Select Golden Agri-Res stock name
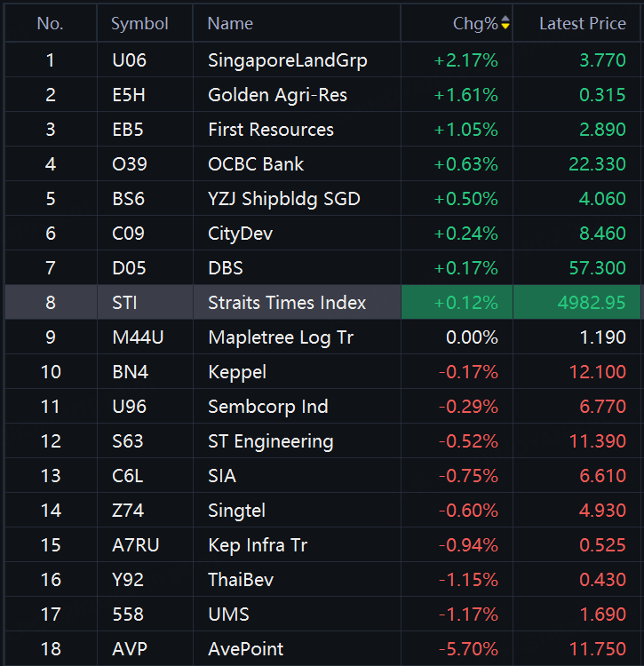 [277, 95]
